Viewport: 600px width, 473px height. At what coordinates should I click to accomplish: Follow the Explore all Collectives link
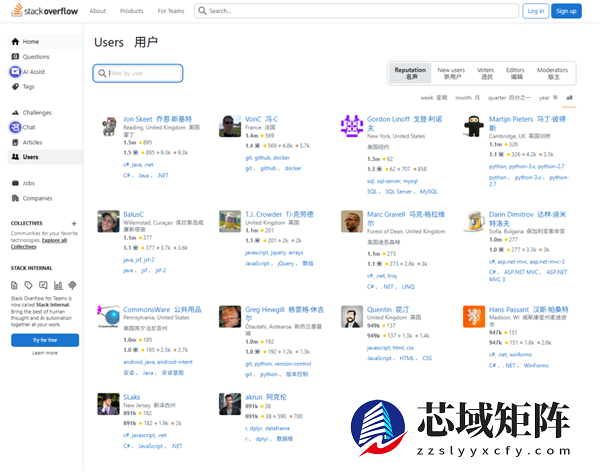pyautogui.click(x=39, y=243)
